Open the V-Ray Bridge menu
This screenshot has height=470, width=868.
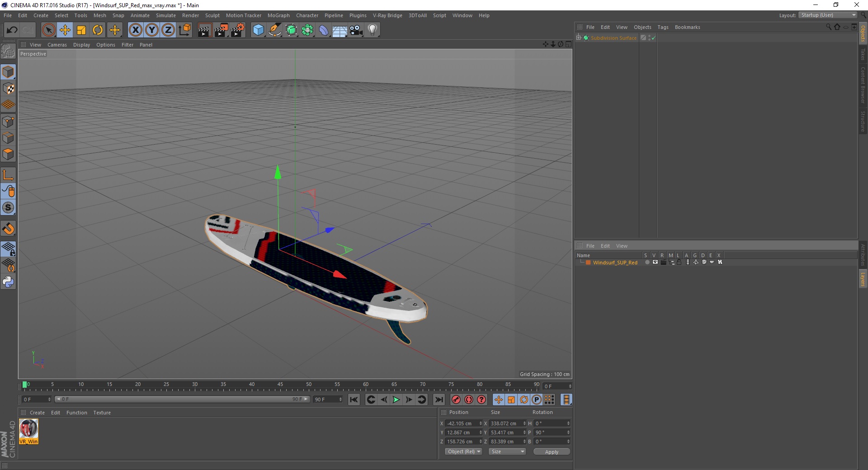(x=387, y=15)
